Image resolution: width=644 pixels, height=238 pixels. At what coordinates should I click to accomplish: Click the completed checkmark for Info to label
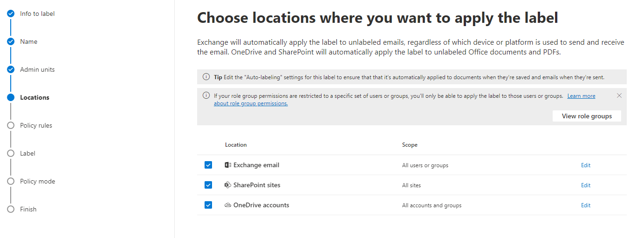(x=11, y=14)
